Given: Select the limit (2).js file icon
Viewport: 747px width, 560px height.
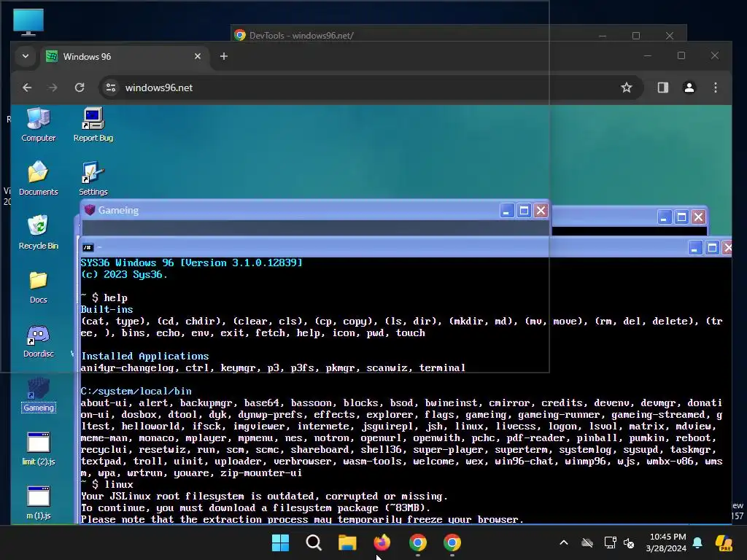Looking at the screenshot, I should click(x=38, y=448).
